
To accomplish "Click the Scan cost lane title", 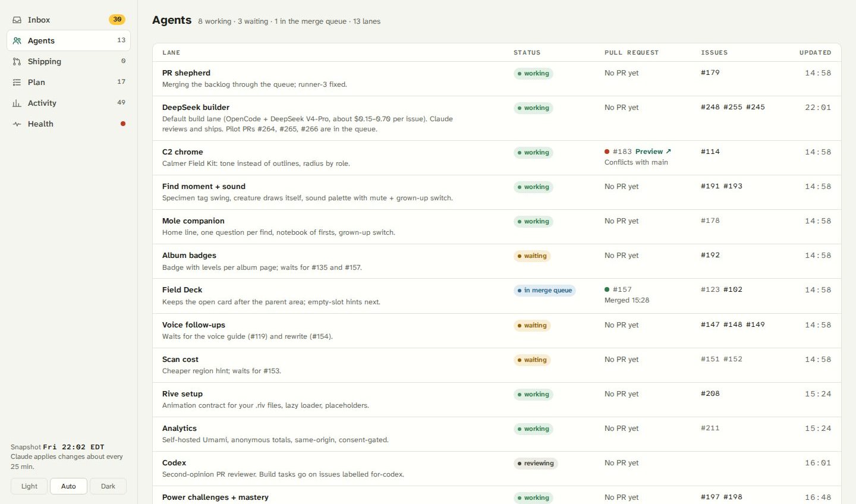I will click(x=180, y=360).
